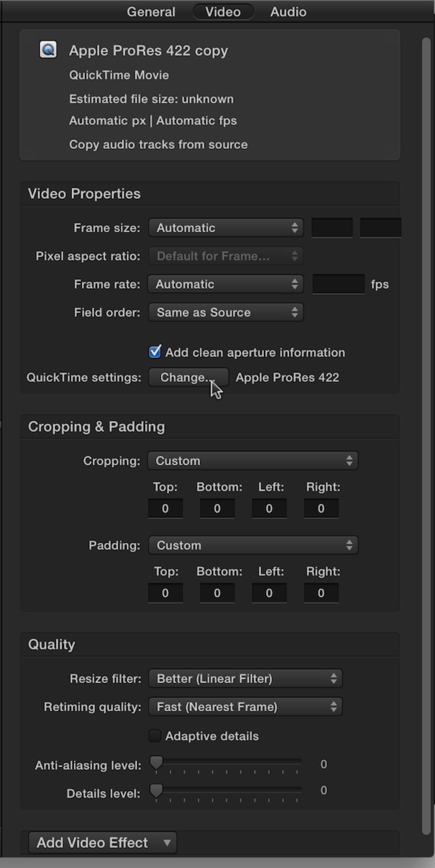Enable the Adaptive details checkbox
The image size is (435, 868).
tap(155, 736)
